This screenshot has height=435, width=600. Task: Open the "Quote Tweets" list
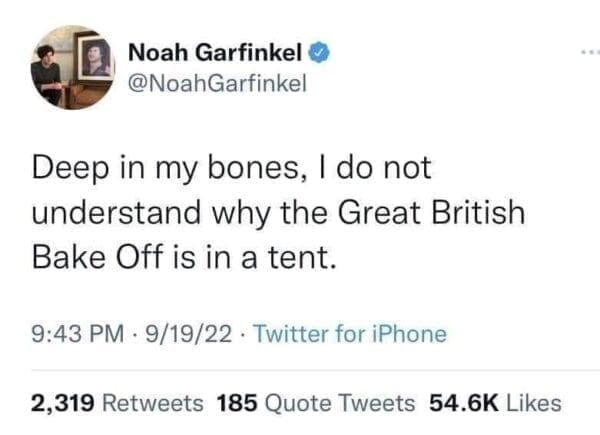[339, 403]
